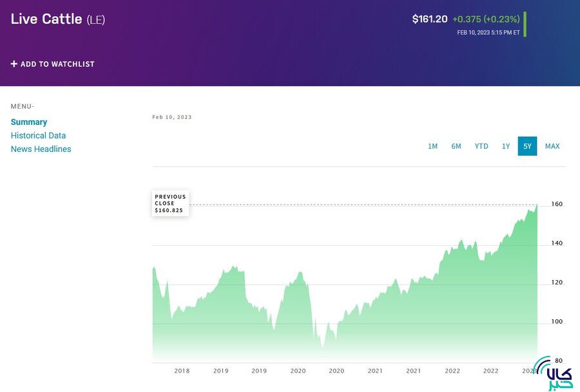The height and width of the screenshot is (392, 580).
Task: Click the +0.375 (+0.23%) price change
Action: 486,19
